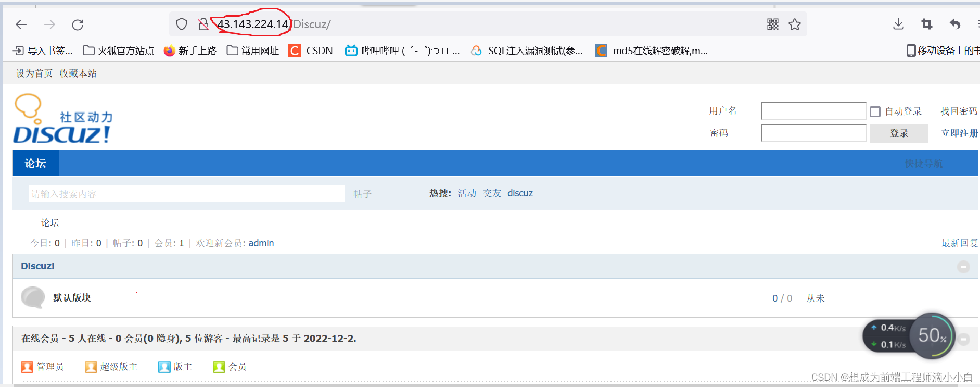Open the 常用网址 bookmark folder

click(x=253, y=51)
